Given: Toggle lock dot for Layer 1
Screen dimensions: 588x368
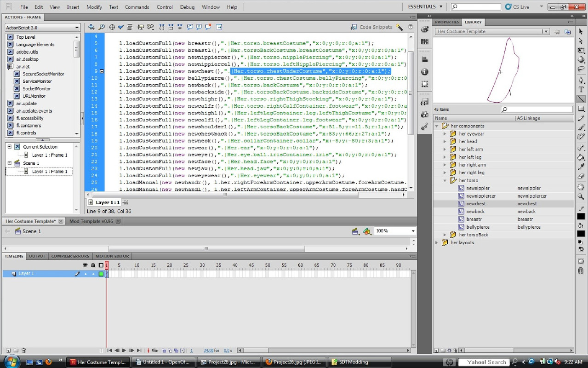Looking at the screenshot, I should click(93, 274).
